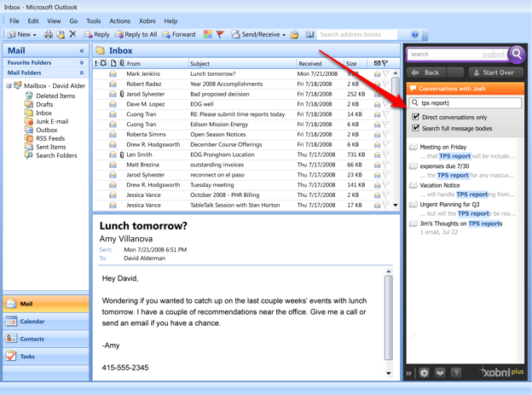Screen dimensions: 532x395
Task: Collapse the Mailbox - David Alder tree
Action: pos(9,86)
